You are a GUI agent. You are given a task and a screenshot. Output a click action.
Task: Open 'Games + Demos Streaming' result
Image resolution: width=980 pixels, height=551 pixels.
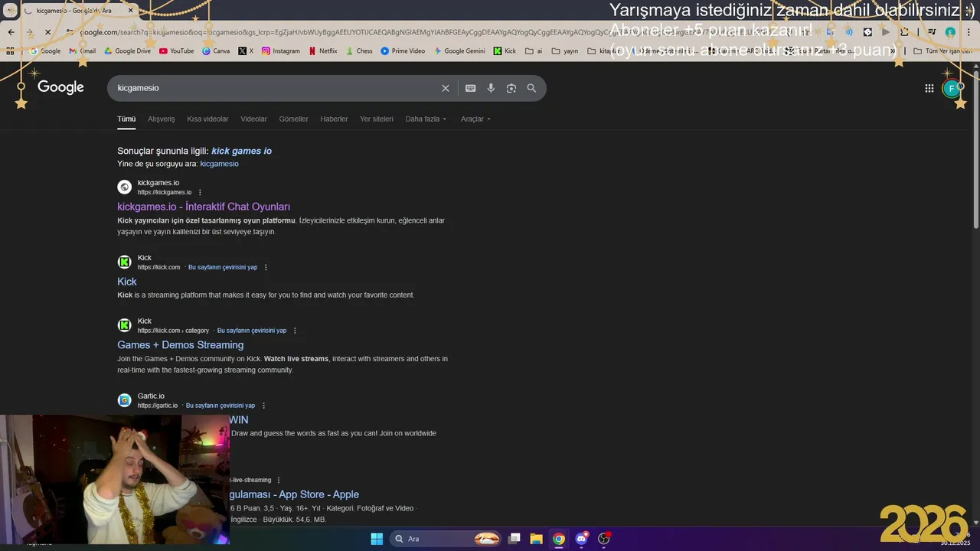point(180,345)
